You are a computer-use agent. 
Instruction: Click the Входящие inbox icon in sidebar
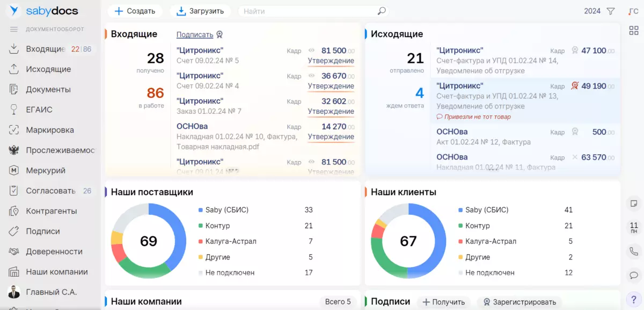point(14,49)
